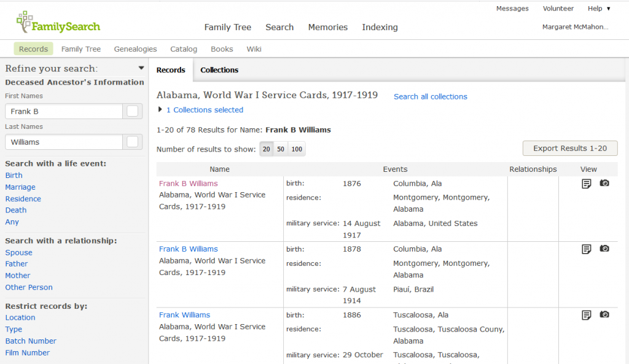Add a Death life event
The image size is (629, 364).
pos(15,210)
